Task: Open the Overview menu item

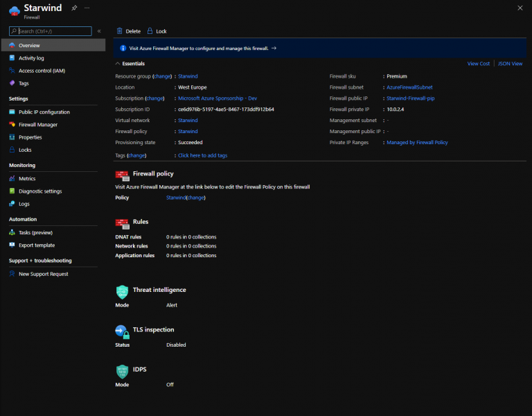Action: (53, 45)
